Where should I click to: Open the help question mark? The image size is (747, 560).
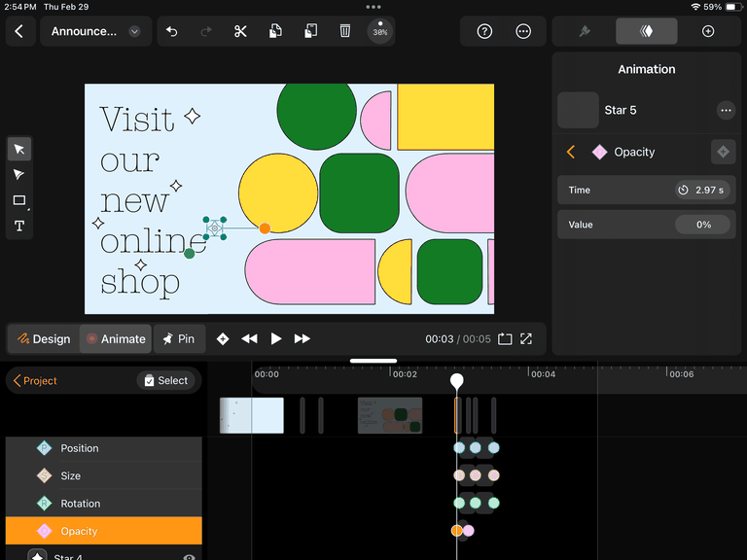484,31
